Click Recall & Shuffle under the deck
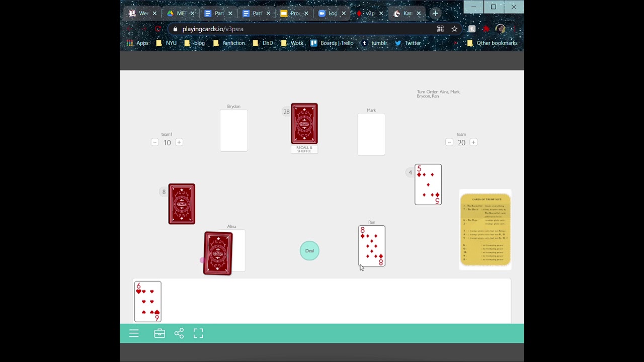The height and width of the screenshot is (362, 644). pos(304,149)
